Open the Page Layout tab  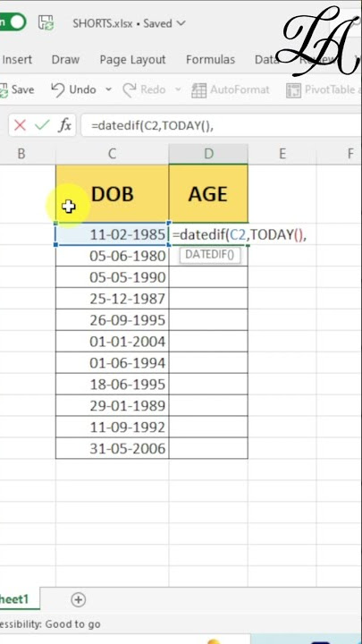point(132,60)
